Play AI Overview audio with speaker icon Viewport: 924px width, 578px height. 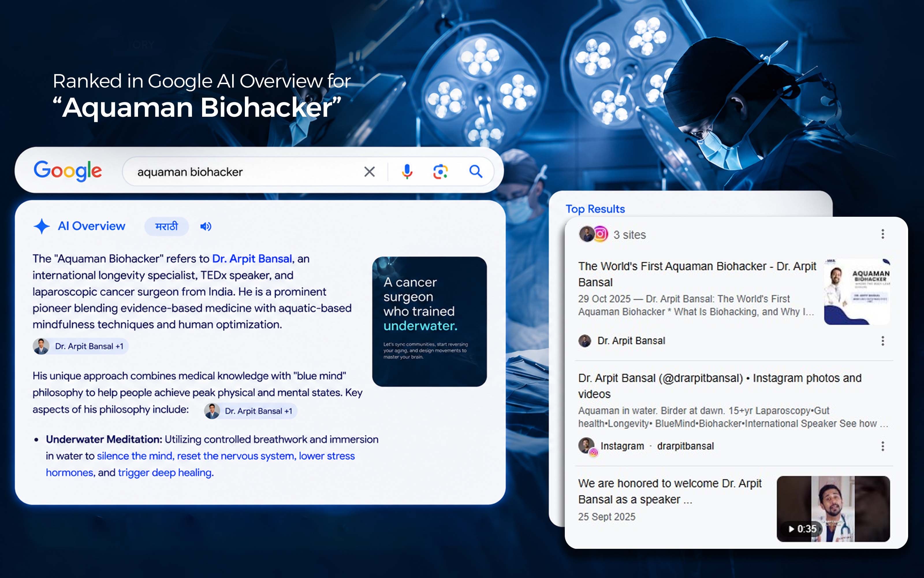pos(205,226)
